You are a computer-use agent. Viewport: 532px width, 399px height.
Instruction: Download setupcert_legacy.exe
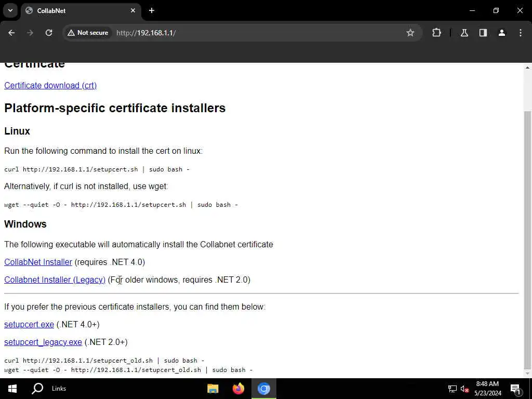(43, 342)
